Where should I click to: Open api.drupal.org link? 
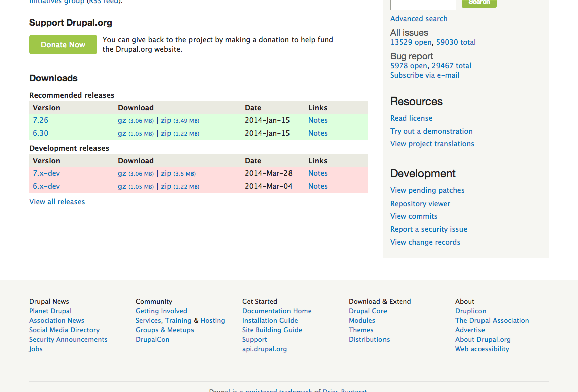click(265, 349)
